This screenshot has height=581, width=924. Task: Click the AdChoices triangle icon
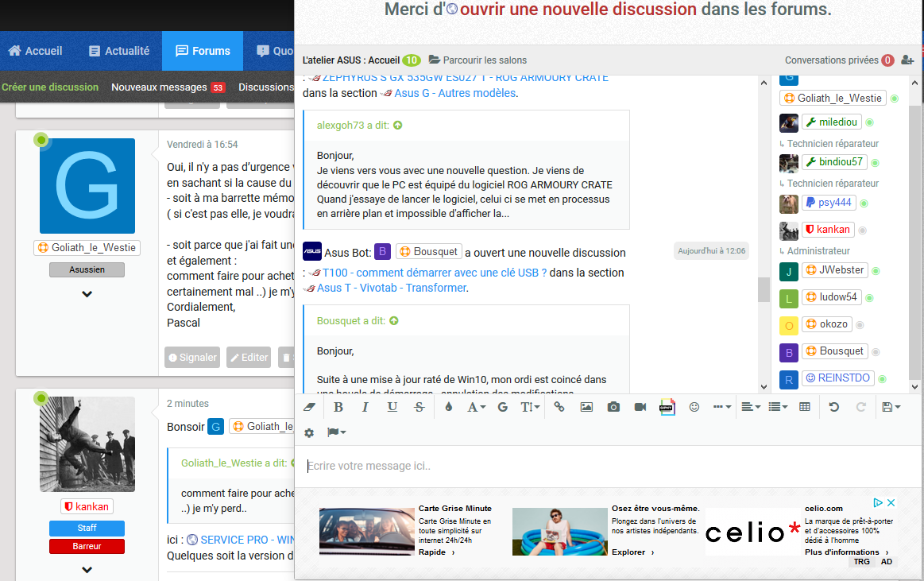click(878, 502)
